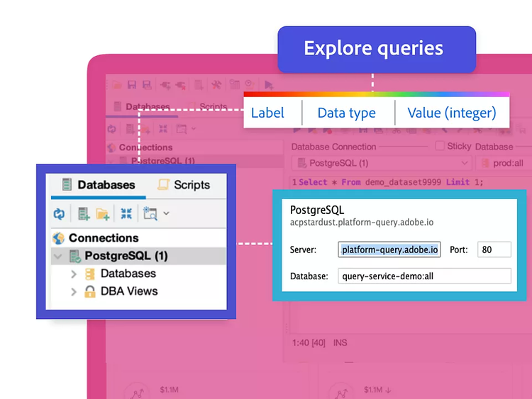The height and width of the screenshot is (399, 532).
Task: Click the INS status bar indicator
Action: point(340,343)
